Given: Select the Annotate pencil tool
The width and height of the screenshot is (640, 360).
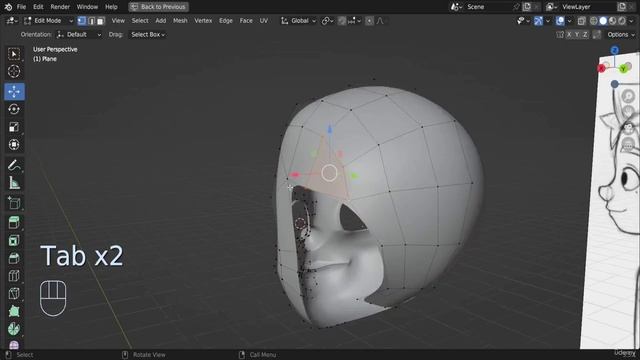Looking at the screenshot, I should (x=14, y=165).
